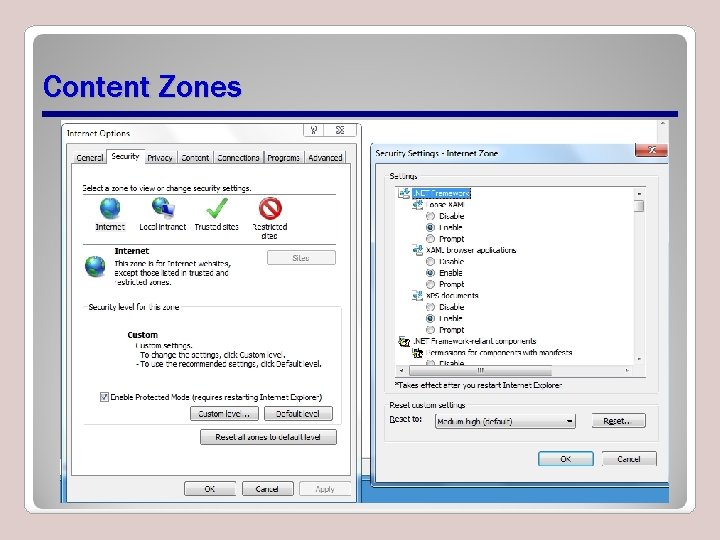Click the settings list scroll up arrow
Screen dimensions: 720x540
coord(639,193)
